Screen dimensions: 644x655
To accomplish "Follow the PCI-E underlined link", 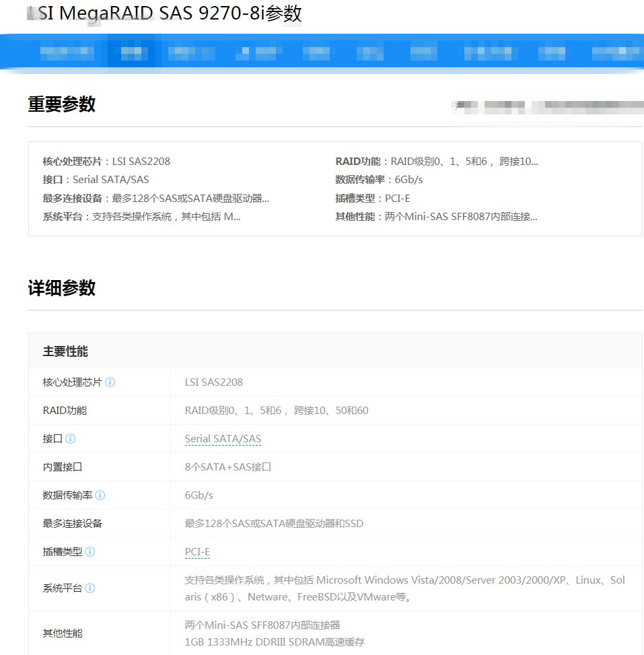I will click(x=197, y=552).
